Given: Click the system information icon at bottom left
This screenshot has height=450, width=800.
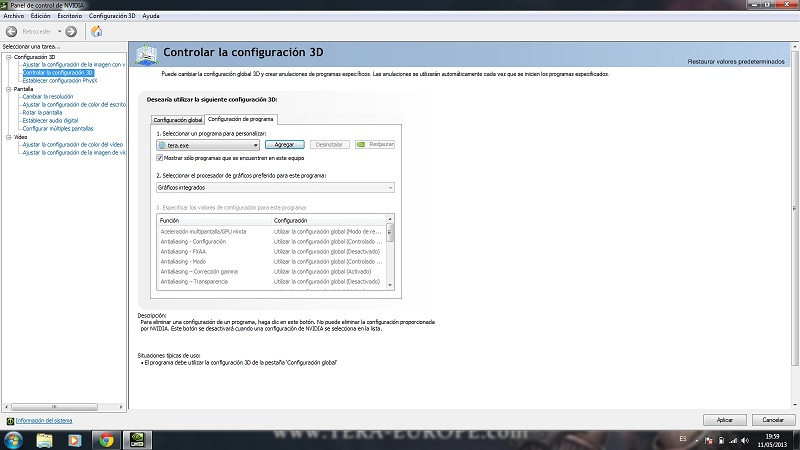Looking at the screenshot, I should [x=10, y=421].
